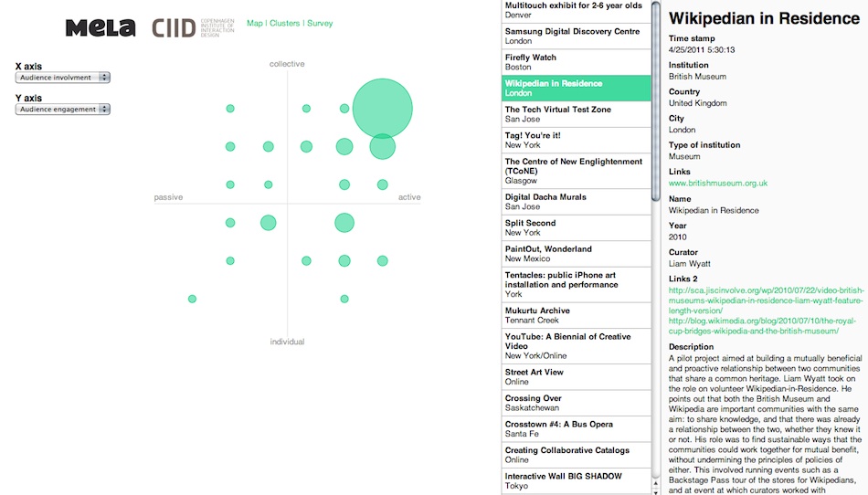
Task: Click the curator name Liam Wyatt
Action: pyautogui.click(x=690, y=264)
